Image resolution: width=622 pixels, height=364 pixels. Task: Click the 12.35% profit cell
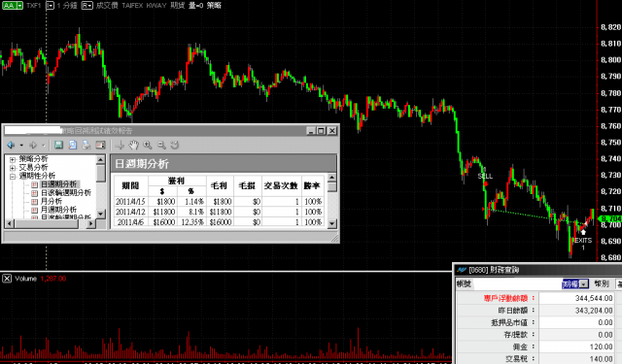192,222
